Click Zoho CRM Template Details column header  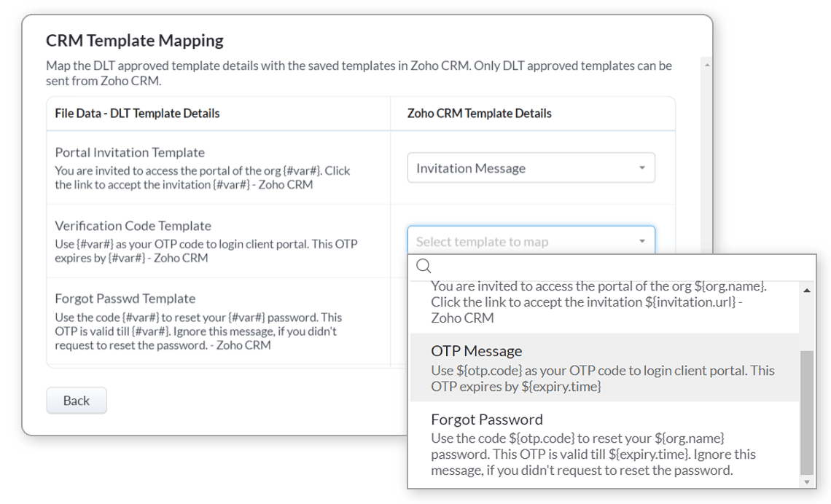click(x=479, y=113)
